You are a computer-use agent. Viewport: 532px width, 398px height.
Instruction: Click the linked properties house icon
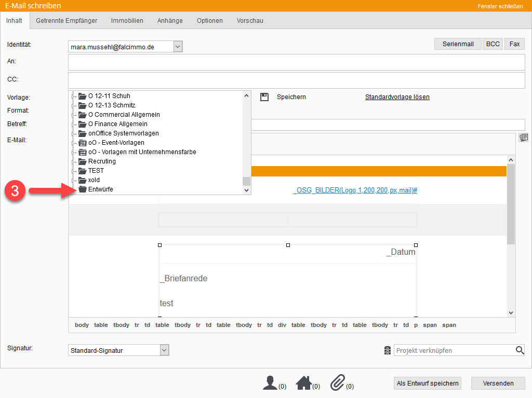(x=304, y=383)
